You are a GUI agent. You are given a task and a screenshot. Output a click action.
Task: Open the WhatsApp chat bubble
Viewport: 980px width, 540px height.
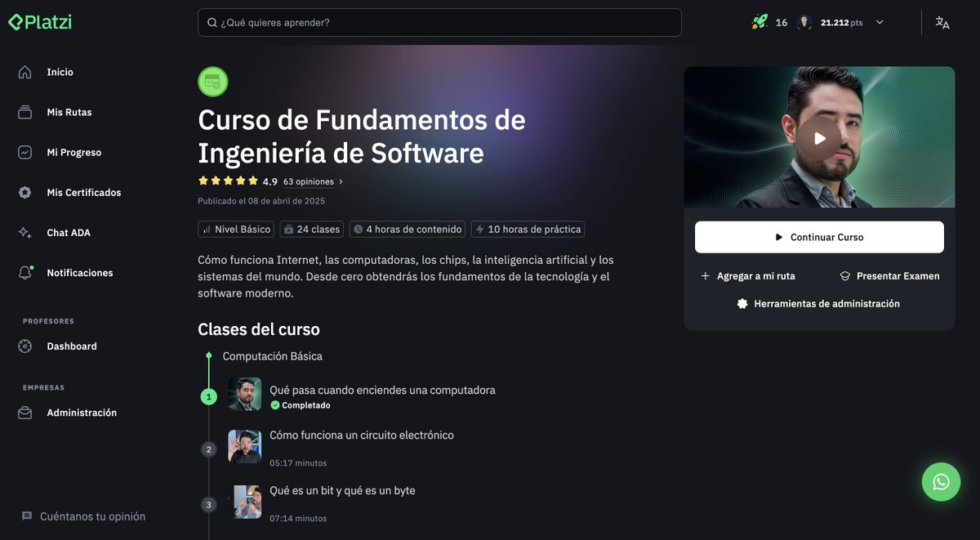941,482
